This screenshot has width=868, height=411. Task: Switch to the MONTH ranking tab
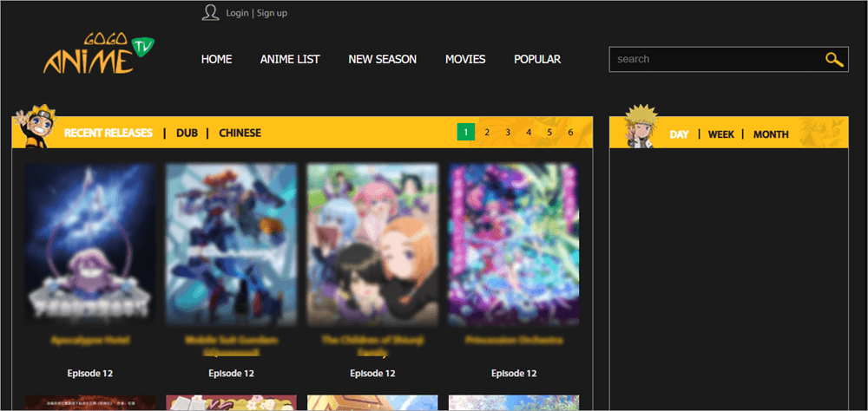(x=771, y=134)
